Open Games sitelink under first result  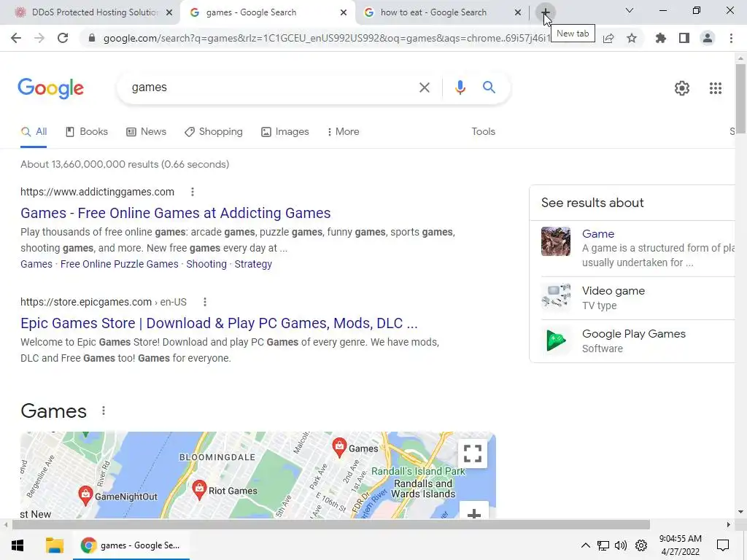(36, 264)
